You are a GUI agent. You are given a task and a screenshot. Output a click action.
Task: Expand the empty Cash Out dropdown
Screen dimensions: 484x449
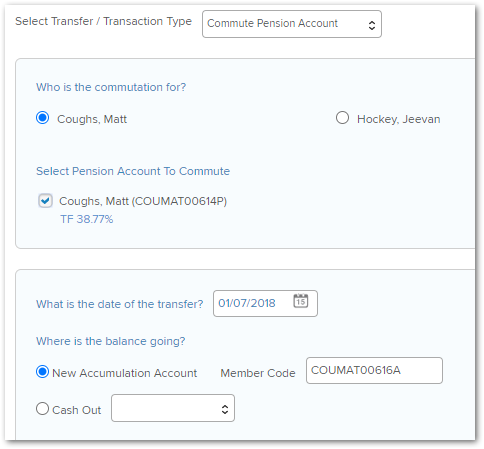click(173, 408)
